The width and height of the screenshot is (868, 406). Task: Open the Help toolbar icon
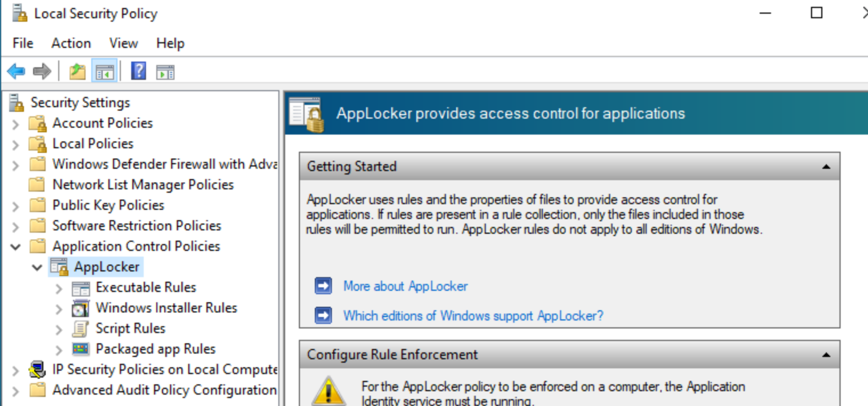(138, 71)
